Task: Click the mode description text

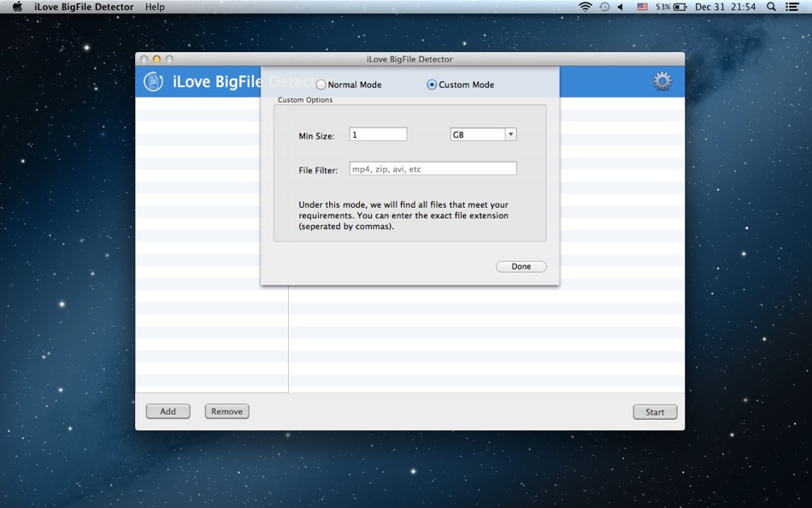Action: pyautogui.click(x=403, y=216)
